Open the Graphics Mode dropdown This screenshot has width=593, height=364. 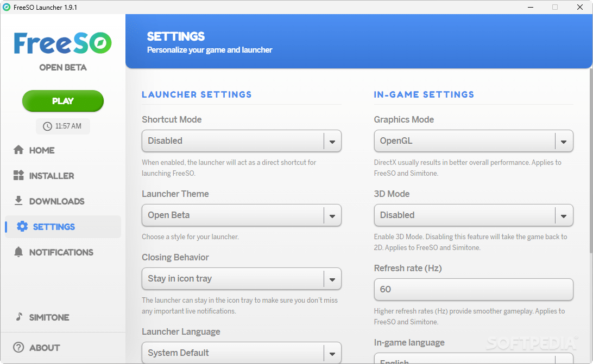click(x=474, y=141)
